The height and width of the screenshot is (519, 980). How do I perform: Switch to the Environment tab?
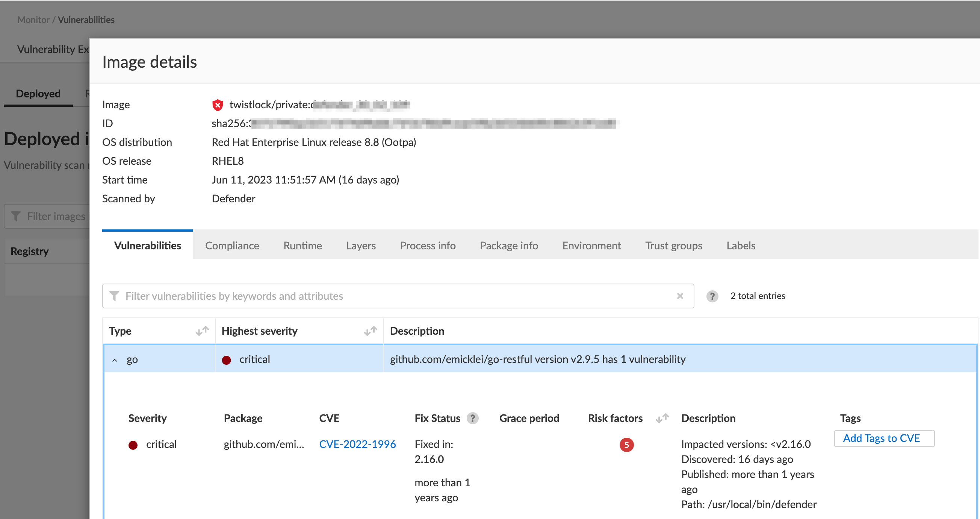pos(591,246)
